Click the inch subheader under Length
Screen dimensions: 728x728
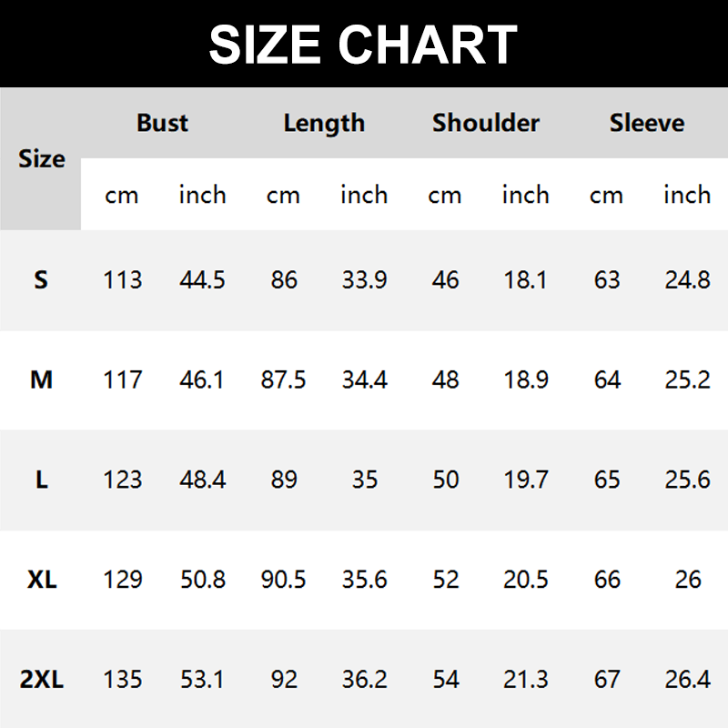coord(364,195)
